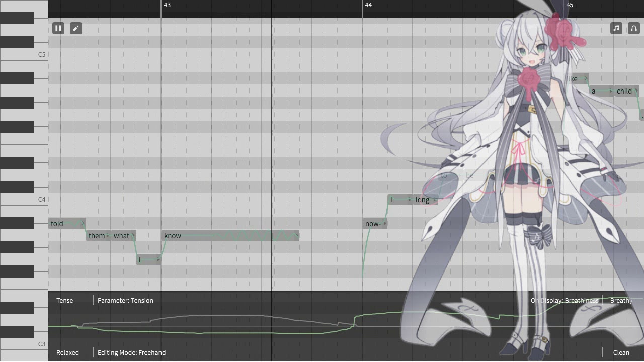The width and height of the screenshot is (644, 362).
Task: Open 'On Display: Breathiness' selector
Action: (565, 300)
